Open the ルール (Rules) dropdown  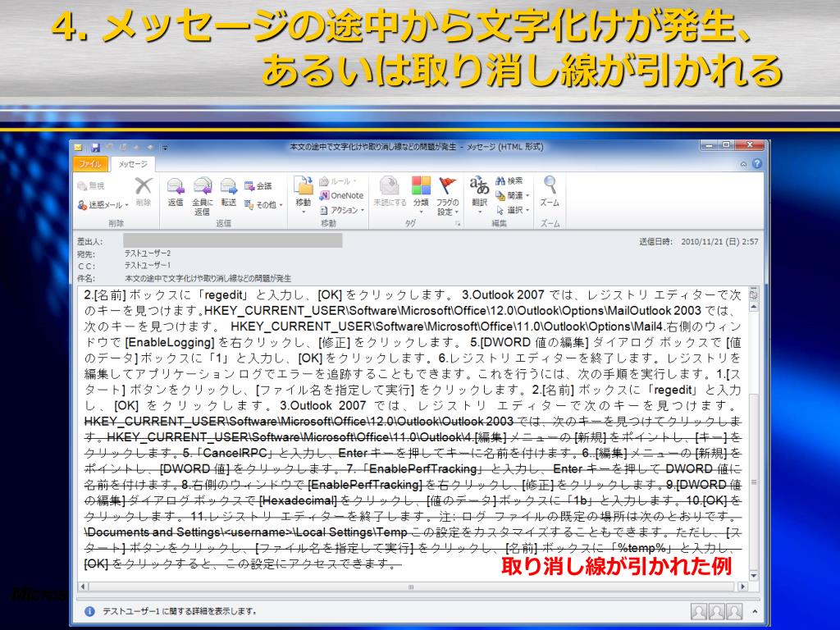[338, 181]
